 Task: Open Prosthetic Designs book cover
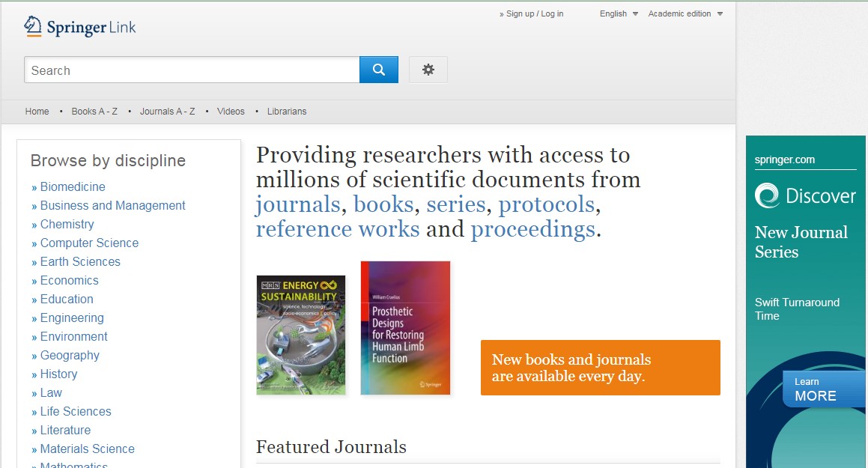pyautogui.click(x=405, y=328)
